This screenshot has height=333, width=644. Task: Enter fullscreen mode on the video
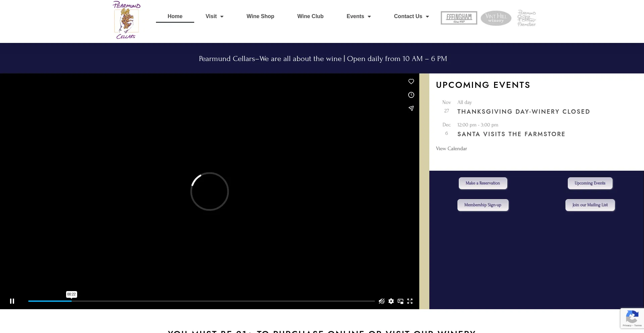(x=410, y=301)
